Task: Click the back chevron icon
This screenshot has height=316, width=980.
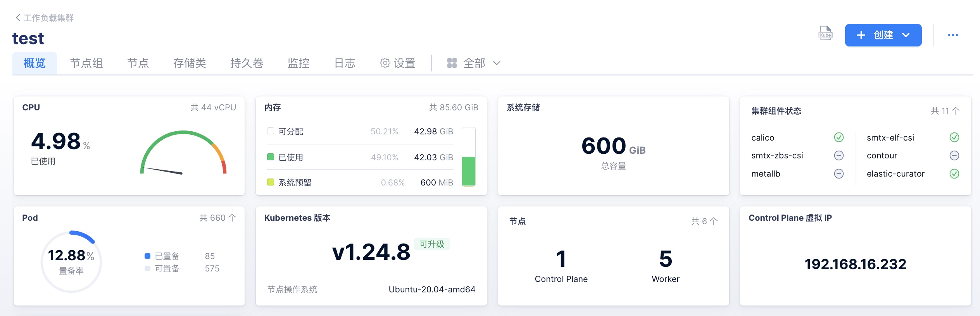Action: coord(18,18)
